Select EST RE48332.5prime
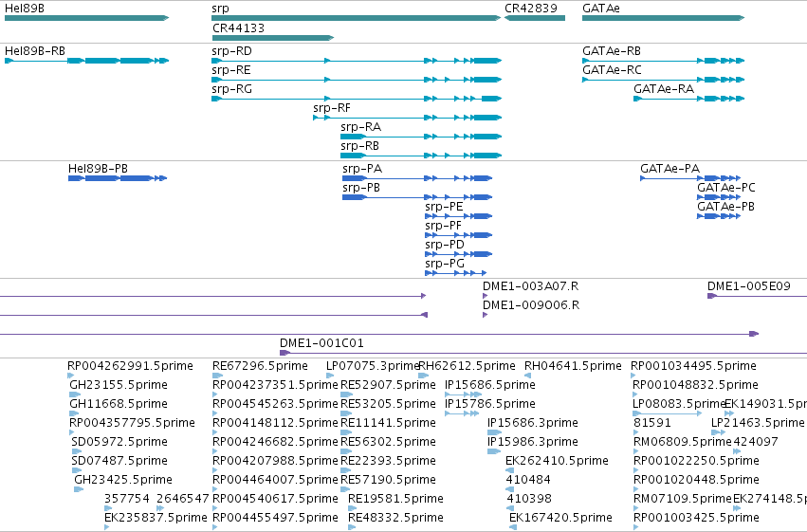The height and width of the screenshot is (532, 807). click(352, 527)
